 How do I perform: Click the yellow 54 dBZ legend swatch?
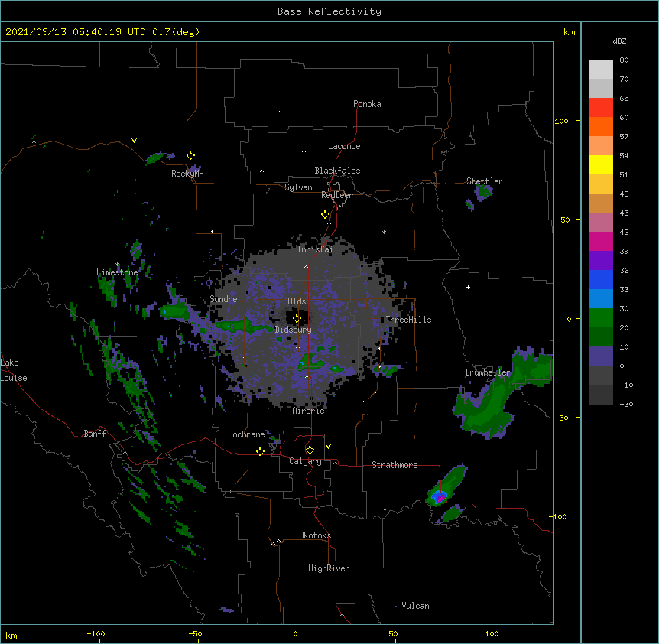pyautogui.click(x=601, y=164)
